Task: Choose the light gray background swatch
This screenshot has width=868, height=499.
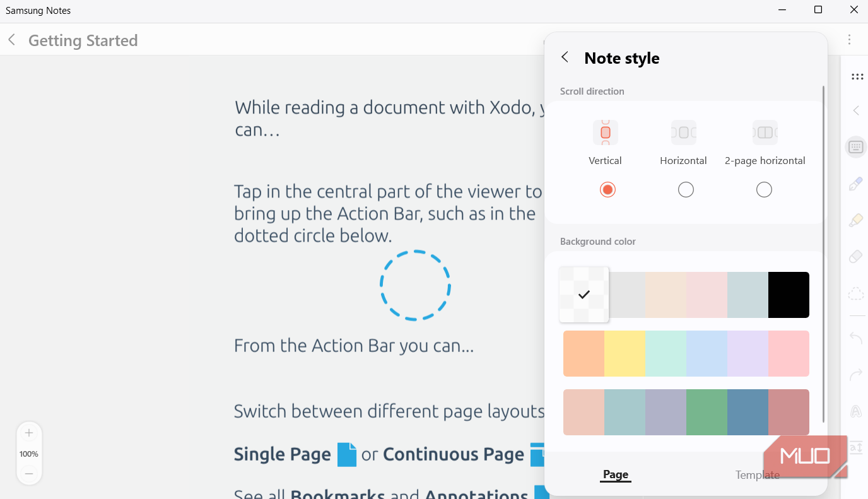Action: (627, 295)
